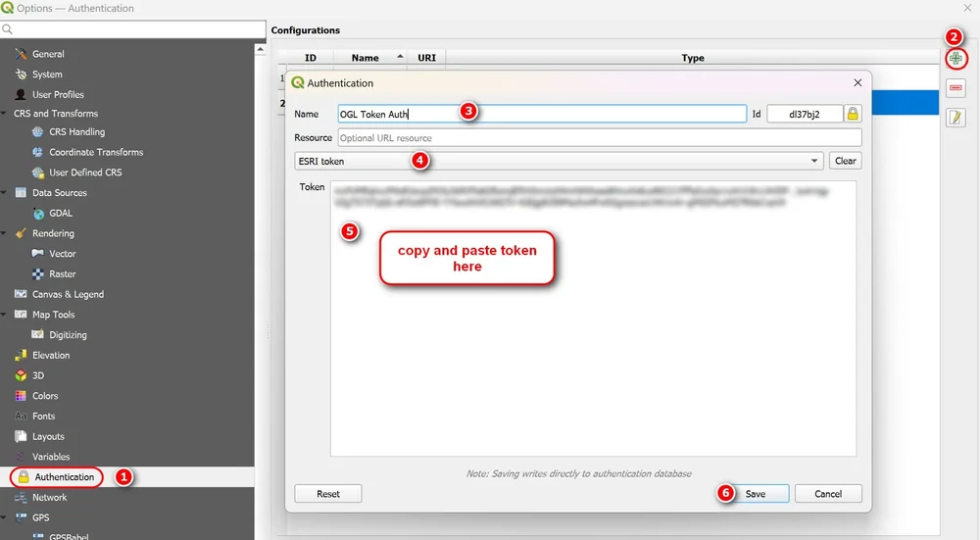This screenshot has height=540, width=980.
Task: Click the URI column header
Action: click(427, 58)
